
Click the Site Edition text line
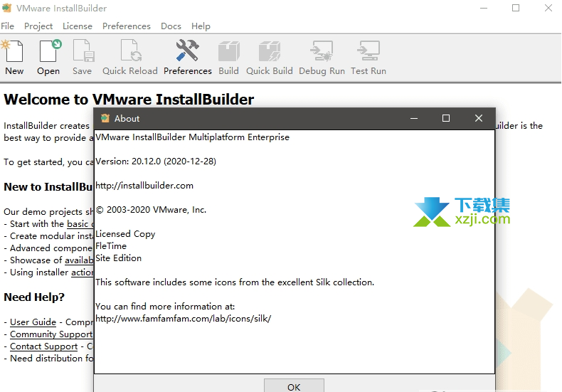click(x=118, y=258)
